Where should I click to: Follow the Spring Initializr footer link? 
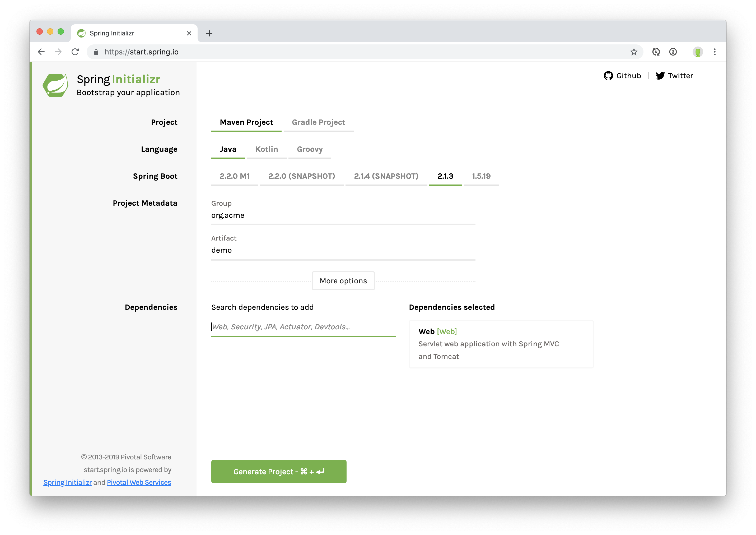point(68,483)
